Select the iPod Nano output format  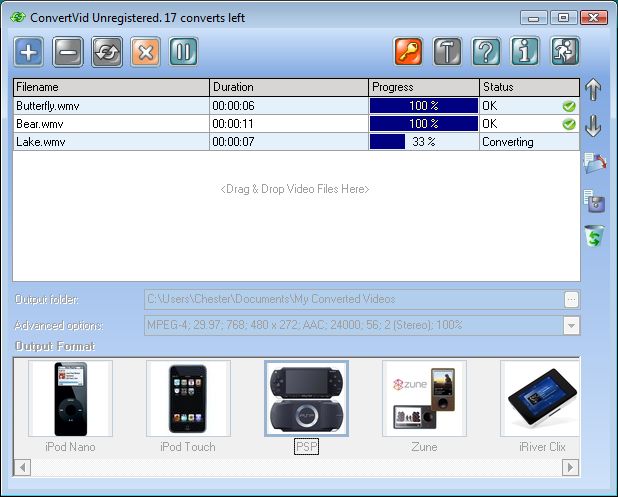click(x=70, y=399)
